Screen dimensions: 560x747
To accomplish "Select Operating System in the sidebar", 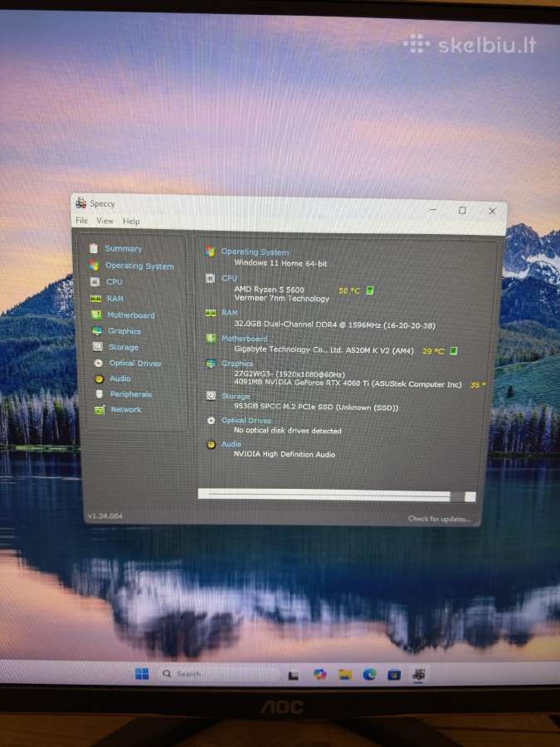I will pyautogui.click(x=139, y=266).
